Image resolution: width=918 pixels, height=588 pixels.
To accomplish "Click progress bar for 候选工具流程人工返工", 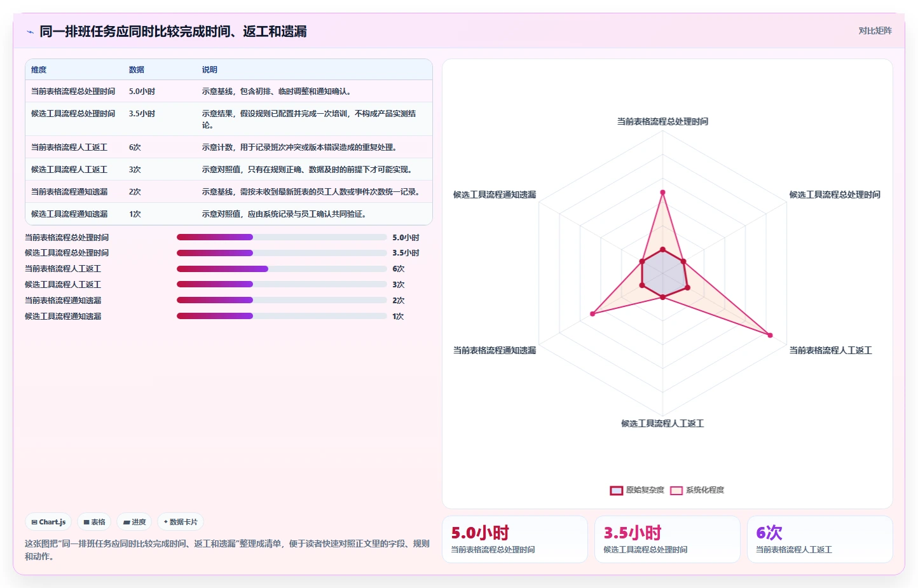I will coord(282,284).
